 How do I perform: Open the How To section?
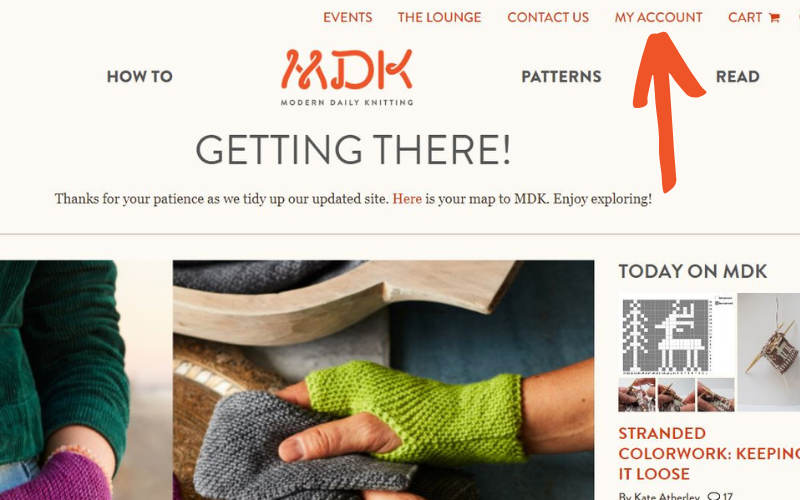140,77
